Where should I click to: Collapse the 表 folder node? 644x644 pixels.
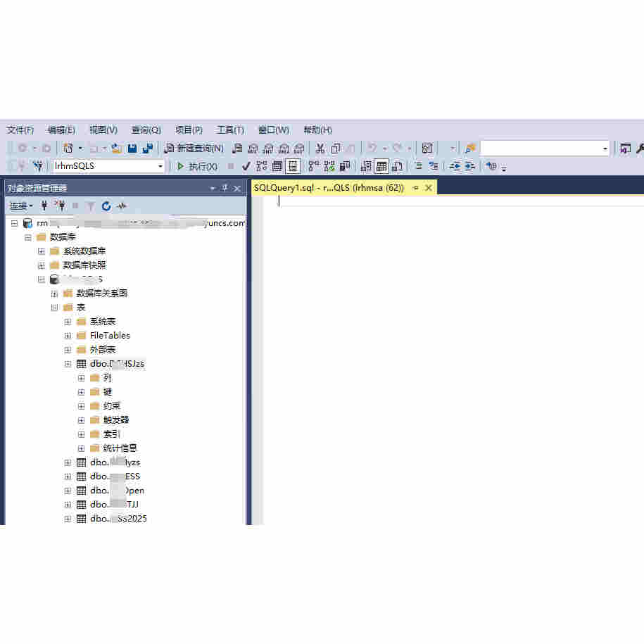tap(54, 308)
